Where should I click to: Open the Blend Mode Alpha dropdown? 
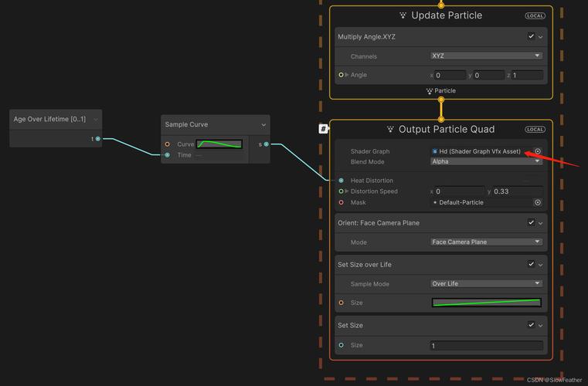(486, 161)
